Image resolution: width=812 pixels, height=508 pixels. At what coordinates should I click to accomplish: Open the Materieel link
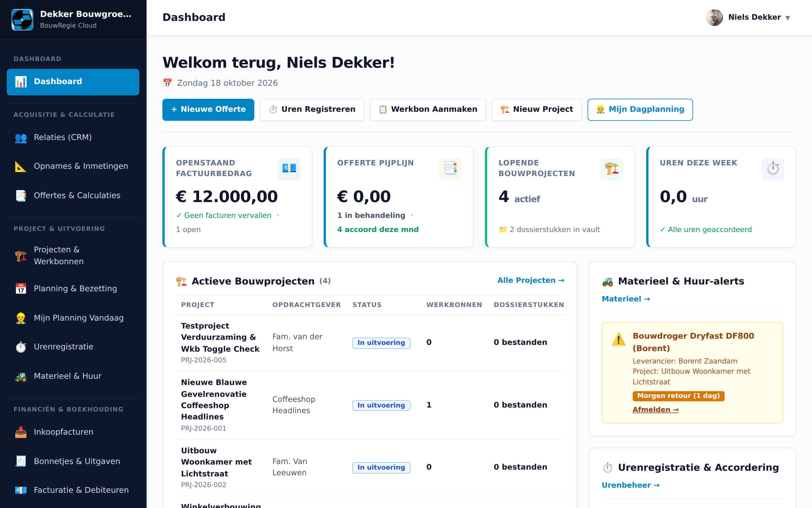pyautogui.click(x=626, y=299)
